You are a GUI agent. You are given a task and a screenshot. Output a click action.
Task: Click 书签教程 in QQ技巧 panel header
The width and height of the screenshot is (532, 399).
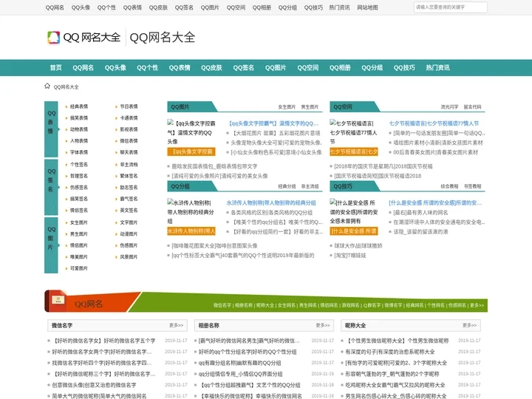click(x=472, y=186)
